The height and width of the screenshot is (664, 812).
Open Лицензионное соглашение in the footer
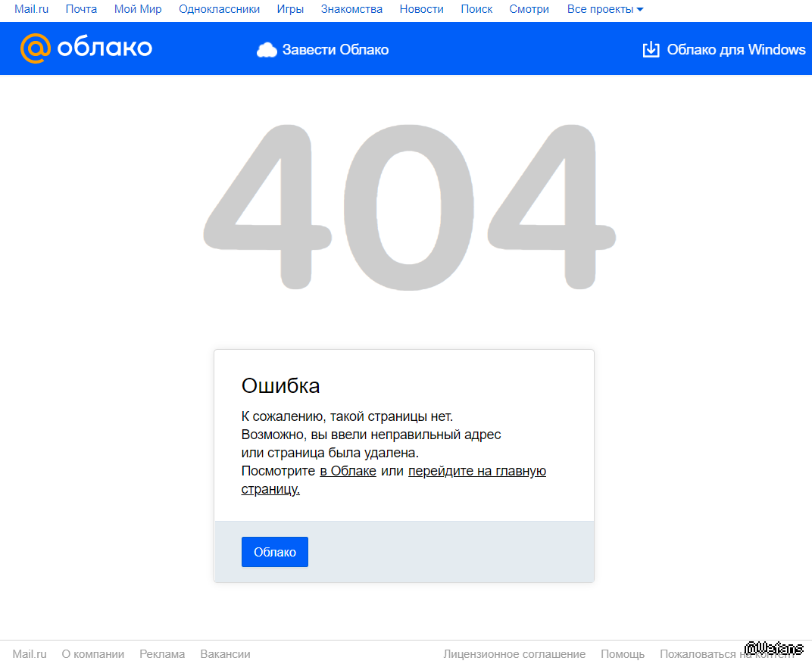[514, 654]
